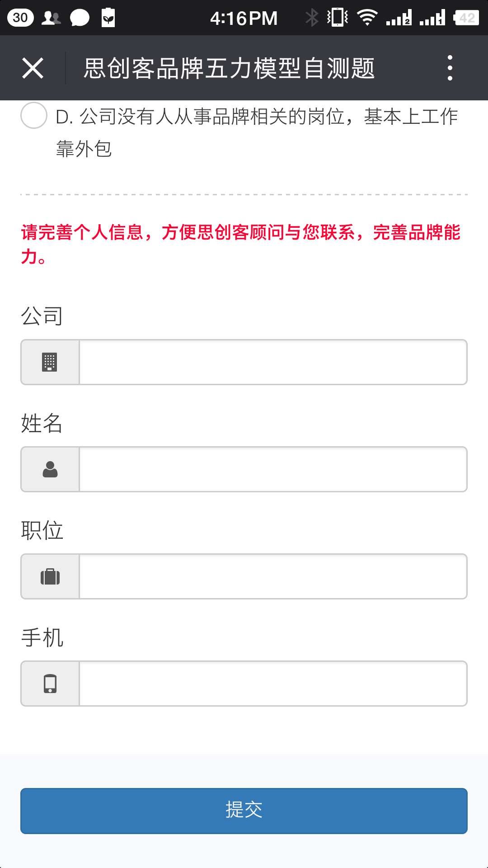Tap the X close icon in header
Screen dimensions: 488x868
coord(33,68)
